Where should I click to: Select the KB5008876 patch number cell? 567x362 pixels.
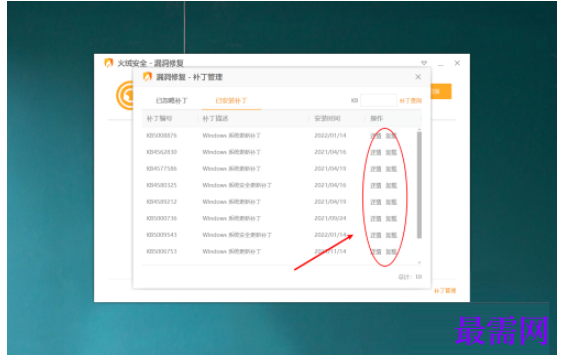tap(161, 136)
